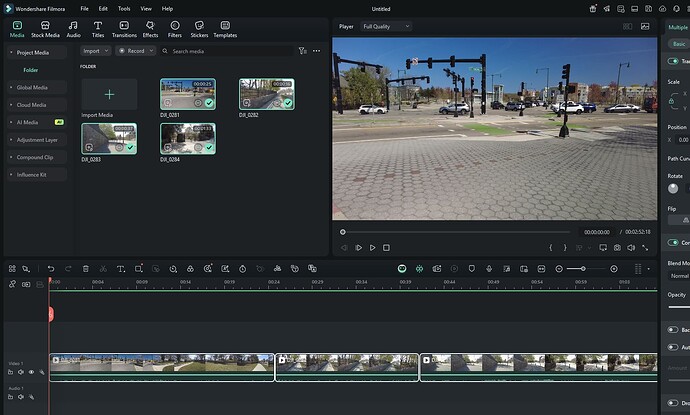Step back one frame in player

pos(344,248)
